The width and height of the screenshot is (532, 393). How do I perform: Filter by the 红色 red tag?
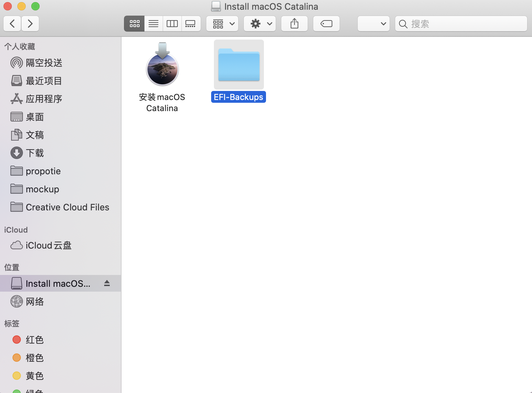pyautogui.click(x=61, y=340)
